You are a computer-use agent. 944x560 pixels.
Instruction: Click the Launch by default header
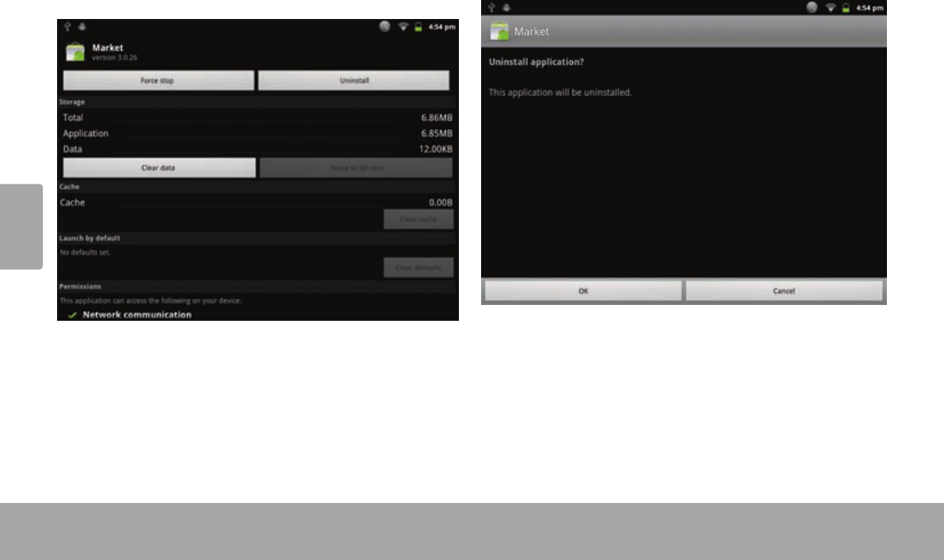pyautogui.click(x=90, y=238)
